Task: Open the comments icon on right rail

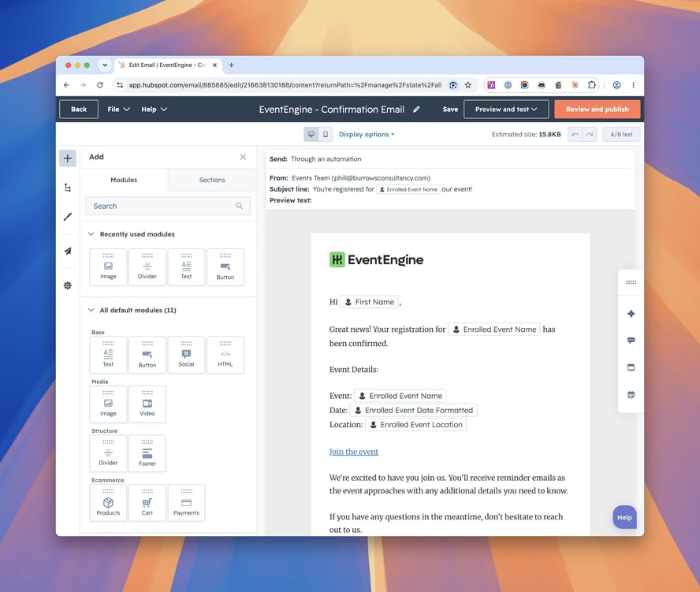Action: tap(631, 341)
